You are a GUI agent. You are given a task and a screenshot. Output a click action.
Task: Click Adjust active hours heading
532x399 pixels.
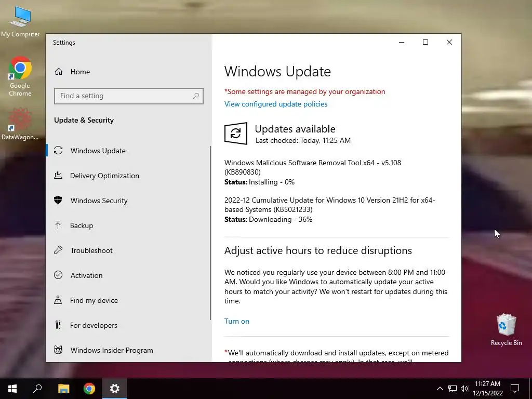(x=318, y=250)
